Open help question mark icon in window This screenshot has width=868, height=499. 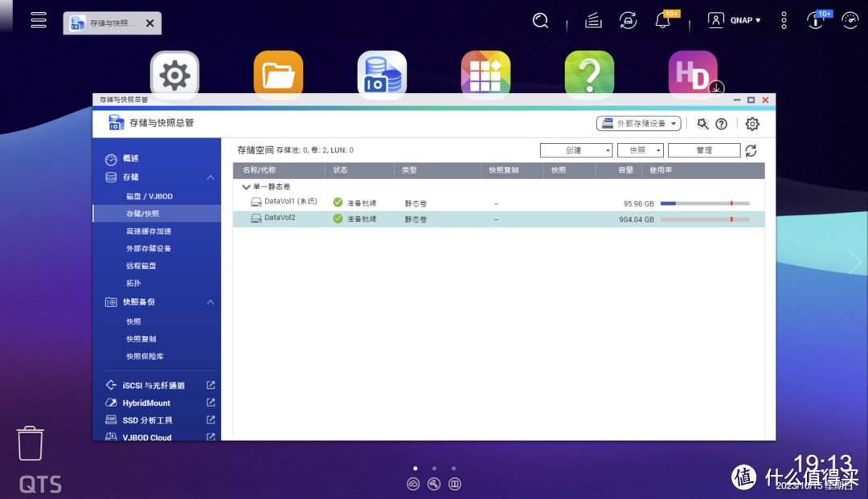721,124
